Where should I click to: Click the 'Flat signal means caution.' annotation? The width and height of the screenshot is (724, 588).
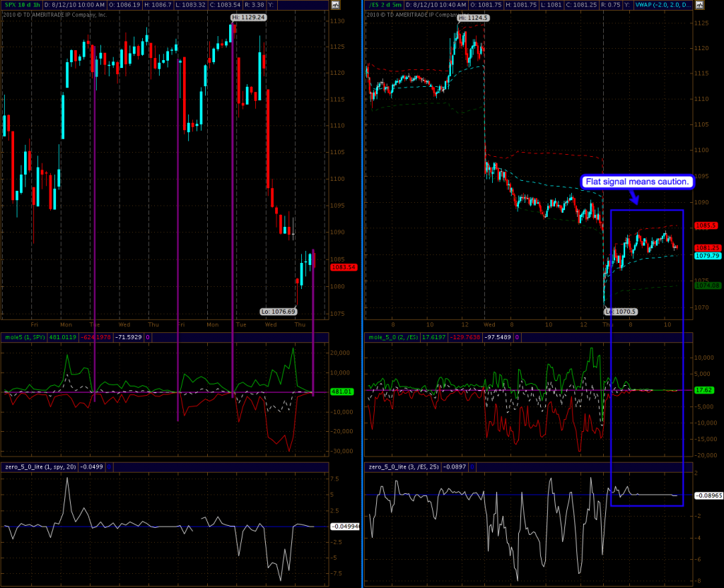(x=638, y=182)
